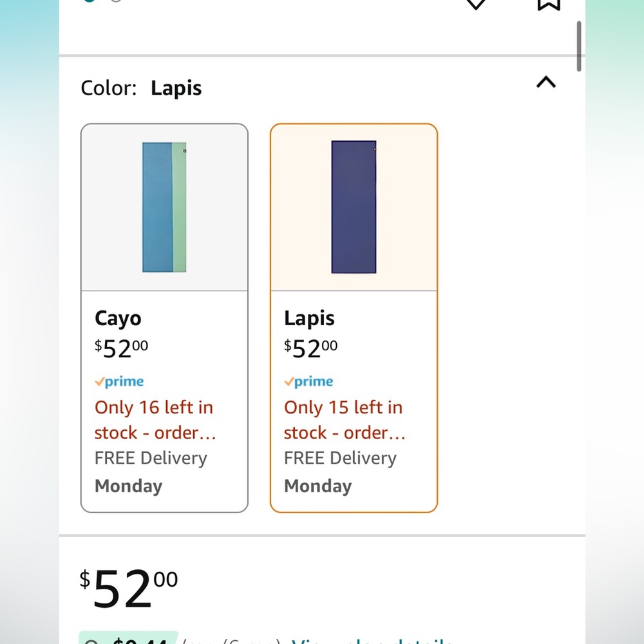Click the green monthly payment price badge
644x644 pixels.
[x=129, y=640]
